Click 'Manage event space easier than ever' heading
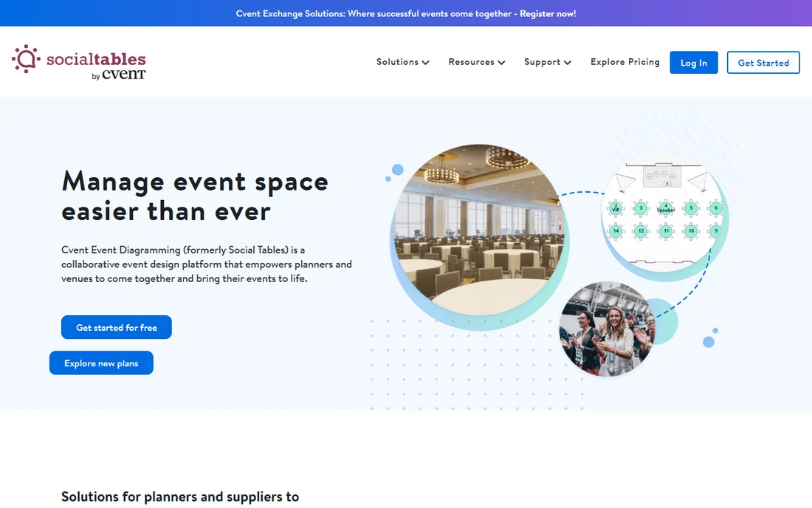Screen dimensions: 812x508 195,196
